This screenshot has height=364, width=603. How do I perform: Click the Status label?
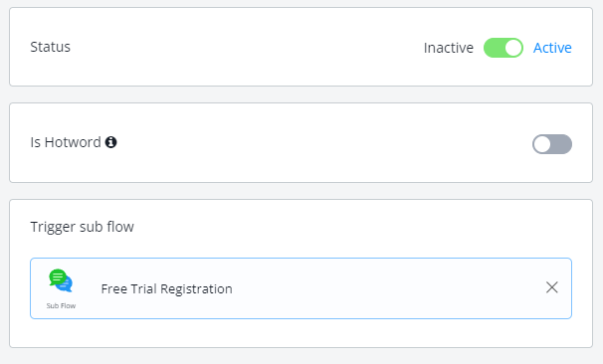click(51, 47)
